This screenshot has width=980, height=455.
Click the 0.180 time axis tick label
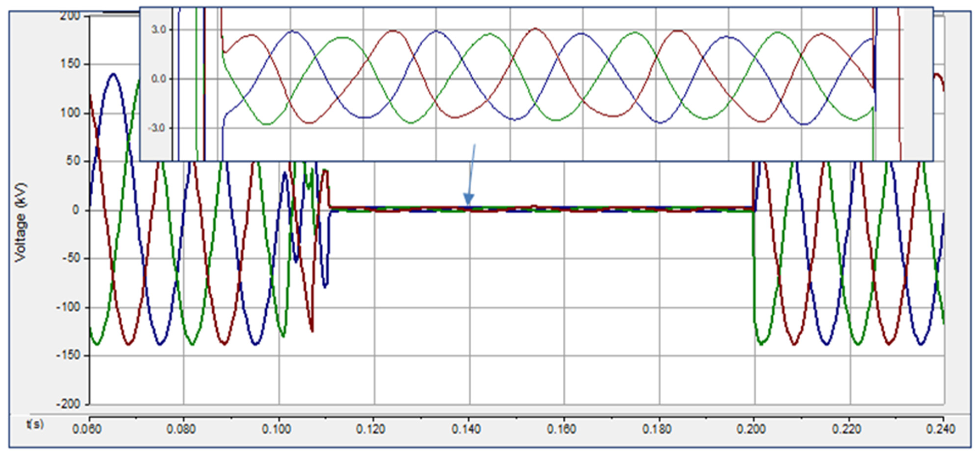pyautogui.click(x=657, y=429)
